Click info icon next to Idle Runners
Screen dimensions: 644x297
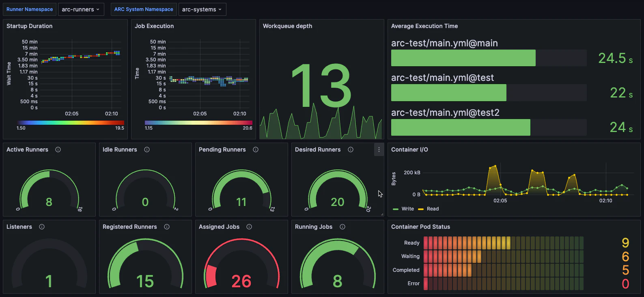coord(147,150)
